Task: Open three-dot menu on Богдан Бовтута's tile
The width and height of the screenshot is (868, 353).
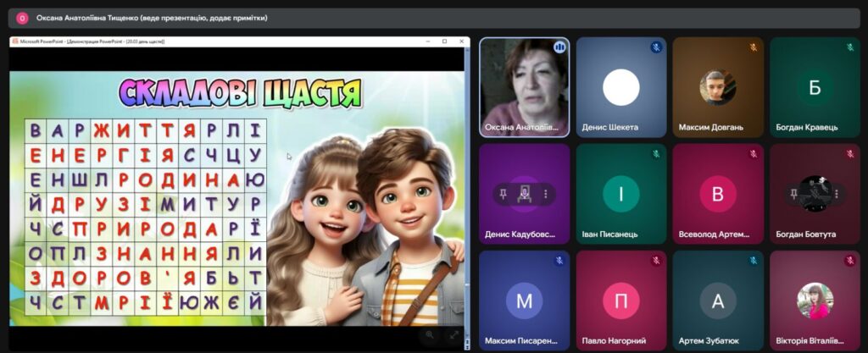Action: (x=836, y=194)
